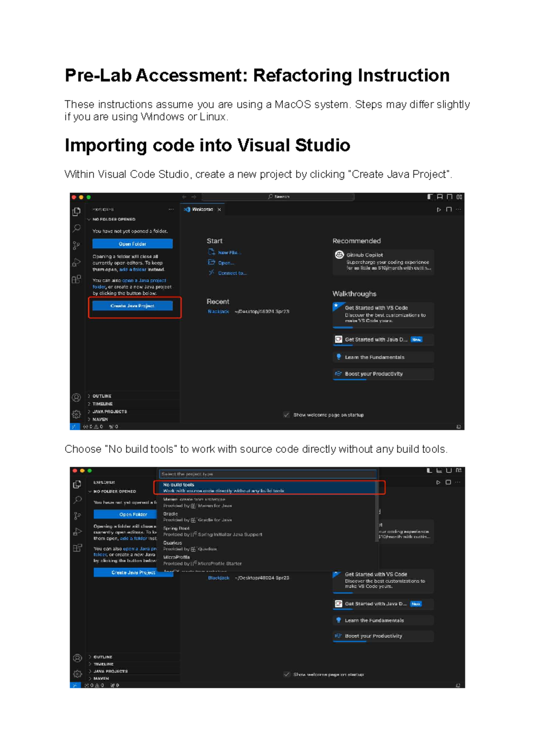Click 'Select the project type' input field

267,474
